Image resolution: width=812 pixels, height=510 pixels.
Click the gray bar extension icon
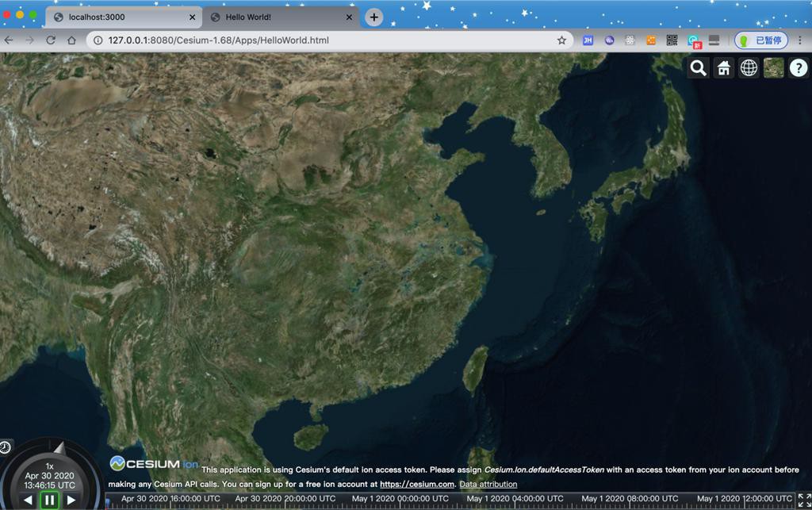[714, 40]
